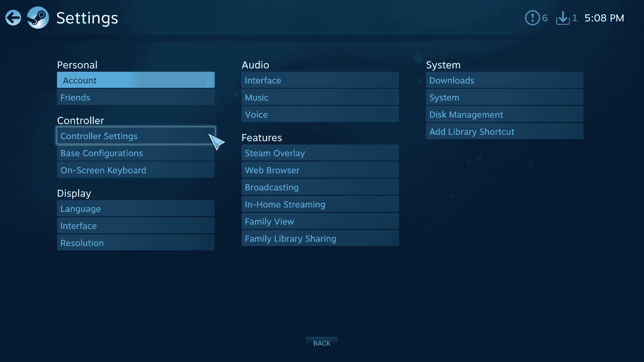Open Downloads settings
Screen dimensions: 644x362
pyautogui.click(x=505, y=80)
